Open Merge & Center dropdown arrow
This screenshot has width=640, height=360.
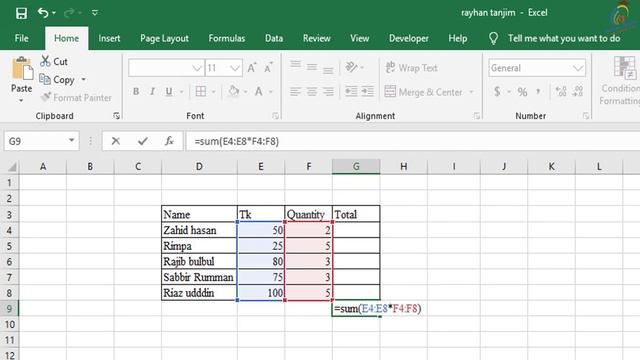[x=471, y=92]
